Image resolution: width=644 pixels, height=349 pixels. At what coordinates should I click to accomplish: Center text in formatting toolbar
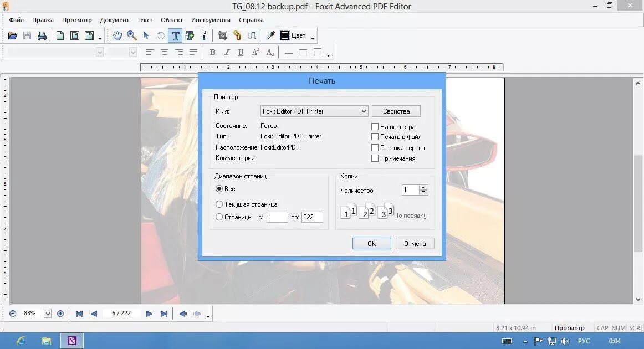164,52
